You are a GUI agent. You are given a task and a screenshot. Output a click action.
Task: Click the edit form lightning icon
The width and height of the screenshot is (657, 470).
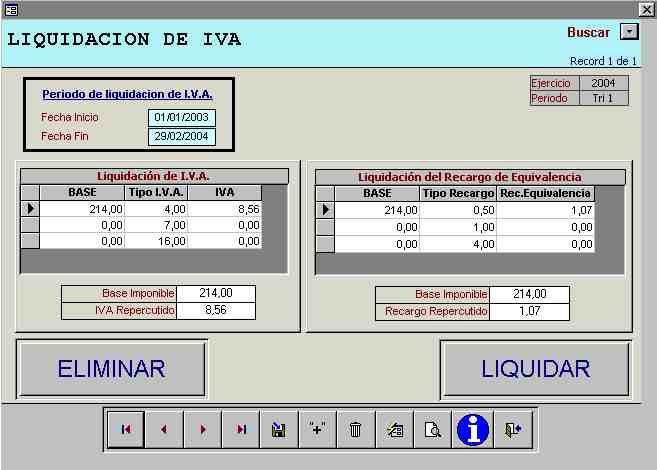click(394, 429)
